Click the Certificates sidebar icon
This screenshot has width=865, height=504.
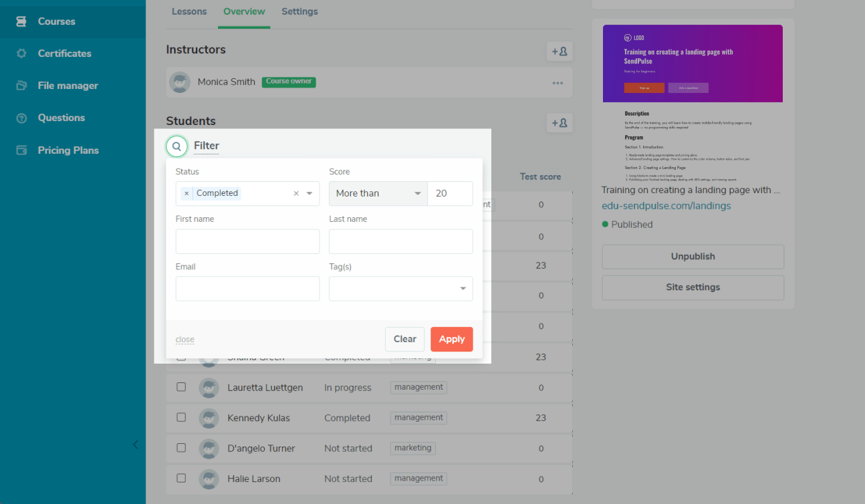pyautogui.click(x=21, y=53)
